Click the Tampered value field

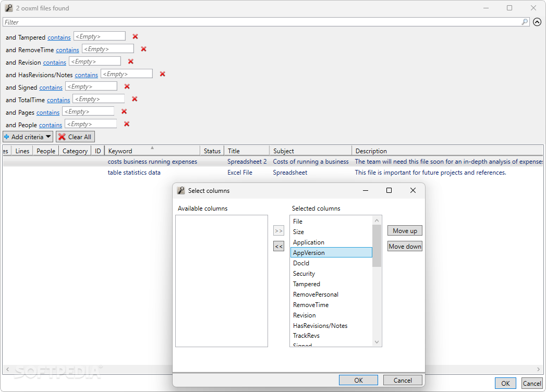tap(100, 36)
